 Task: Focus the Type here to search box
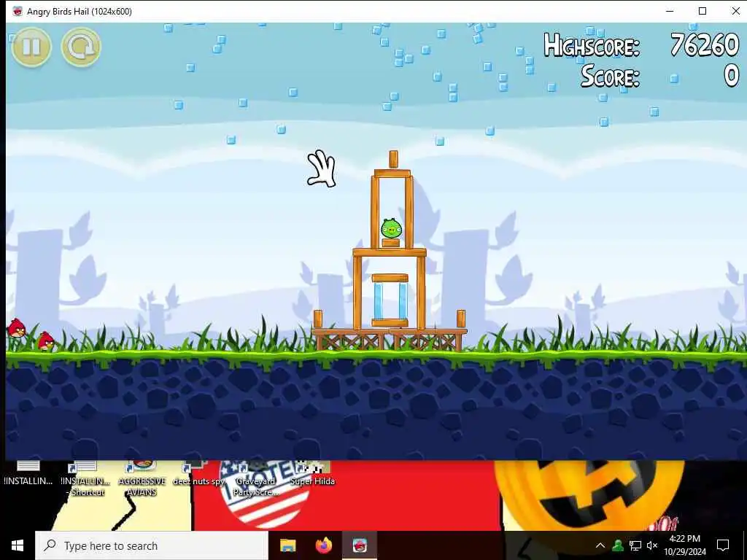click(152, 545)
